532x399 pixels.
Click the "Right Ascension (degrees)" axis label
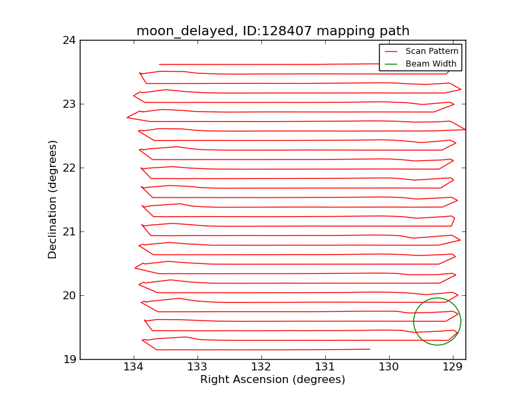click(x=273, y=379)
